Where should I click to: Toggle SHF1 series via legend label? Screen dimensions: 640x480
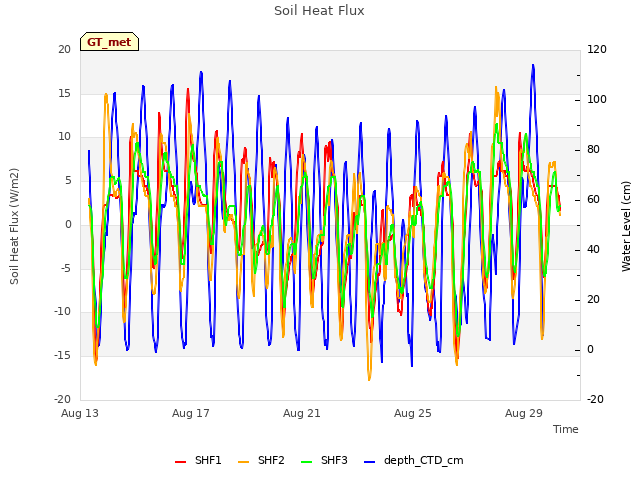tap(208, 460)
